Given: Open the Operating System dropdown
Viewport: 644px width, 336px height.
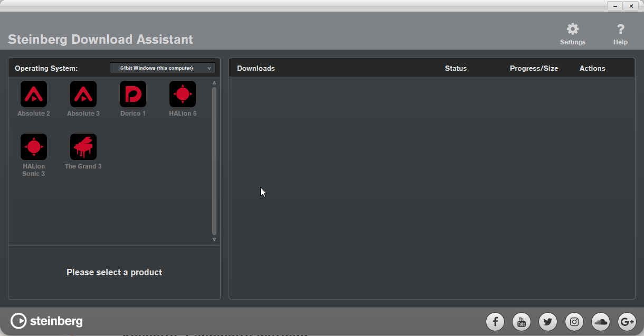Looking at the screenshot, I should [163, 68].
